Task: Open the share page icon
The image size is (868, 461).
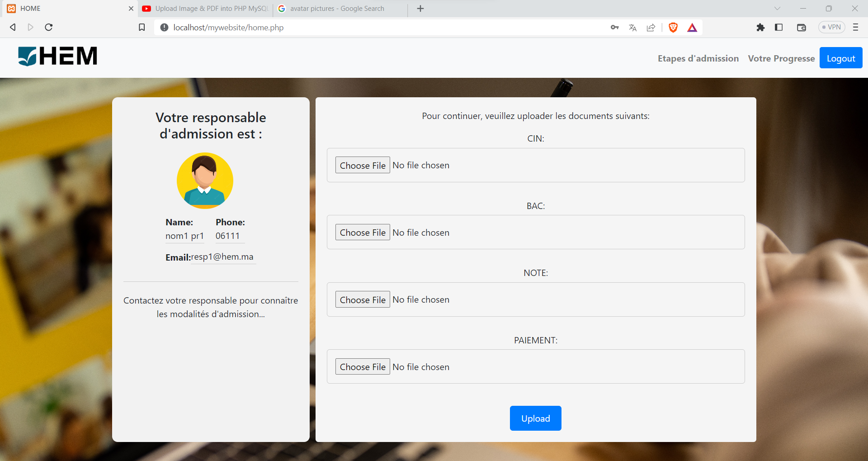Action: [x=651, y=27]
